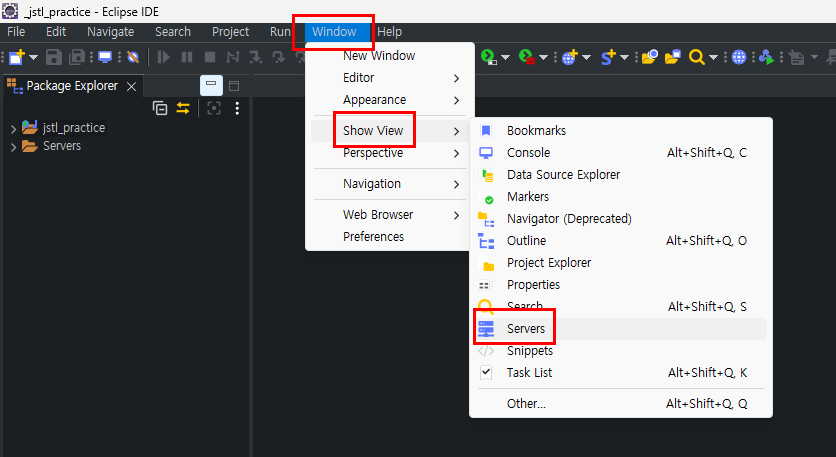
Task: Expand the Web Browser submenu
Action: (390, 215)
